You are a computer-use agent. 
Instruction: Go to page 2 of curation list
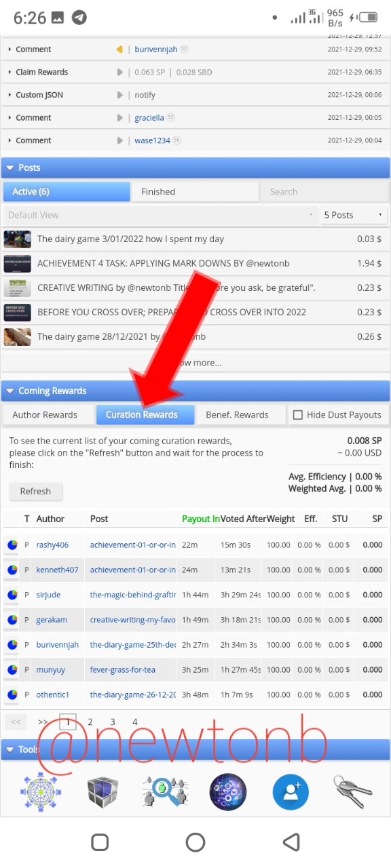pos(90,722)
